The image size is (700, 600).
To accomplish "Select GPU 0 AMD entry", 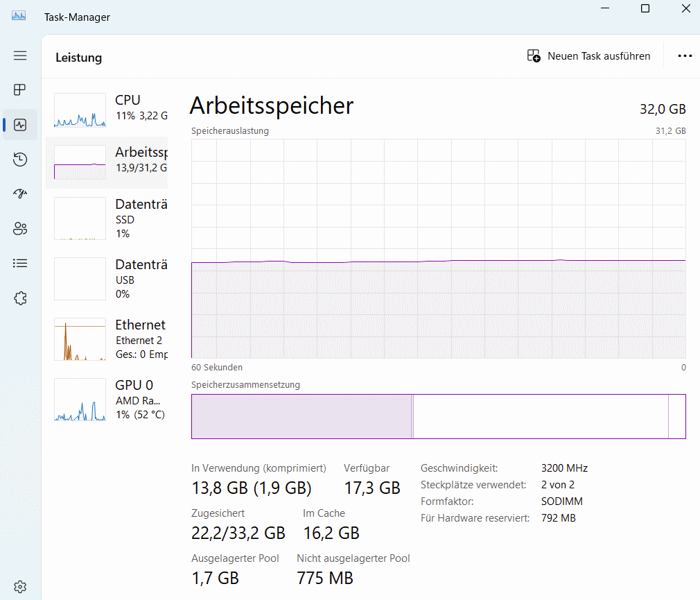I will [x=107, y=400].
